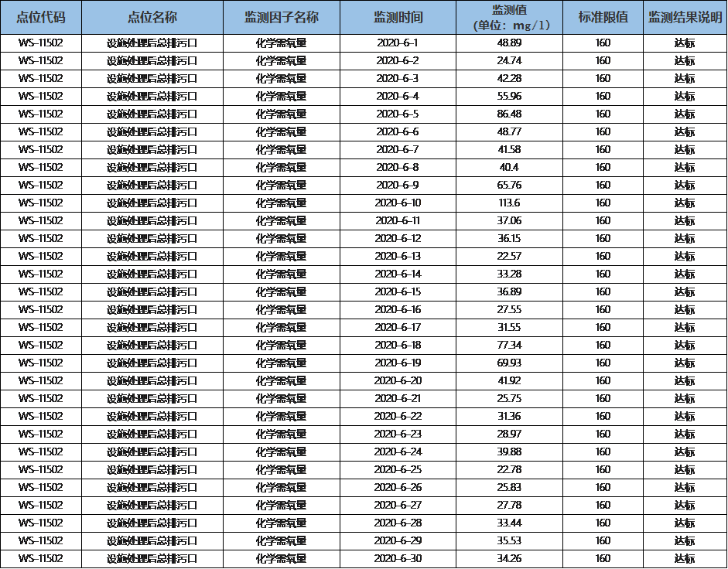This screenshot has height=569, width=728.
Task: Click the monitored value 24.74
Action: coord(509,61)
